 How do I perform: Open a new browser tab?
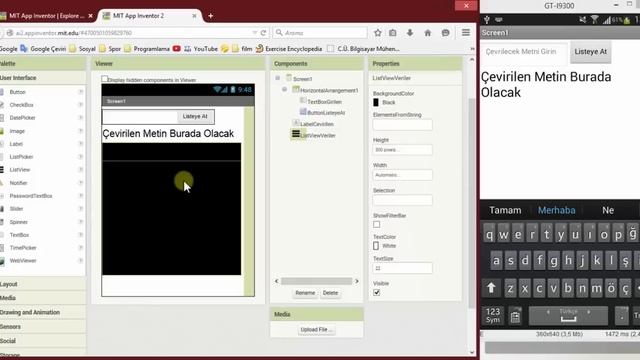(211, 16)
